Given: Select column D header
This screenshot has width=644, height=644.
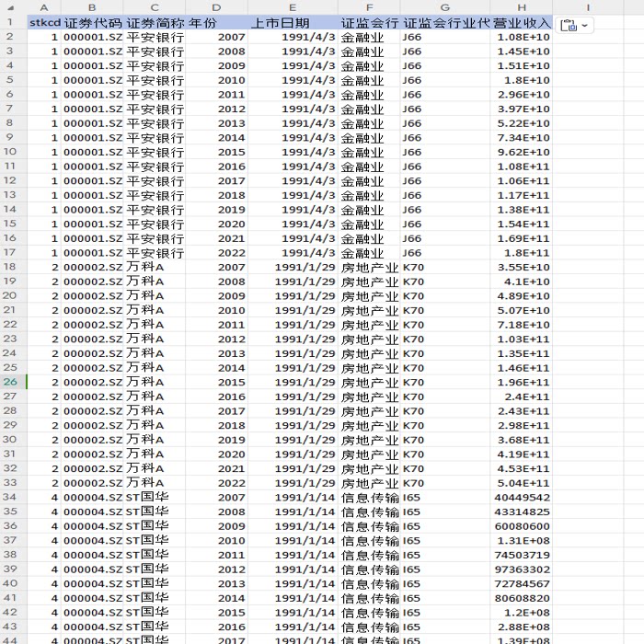Looking at the screenshot, I should point(216,7).
